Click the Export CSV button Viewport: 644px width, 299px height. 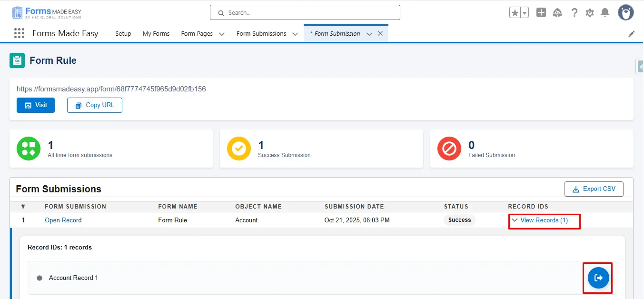594,189
